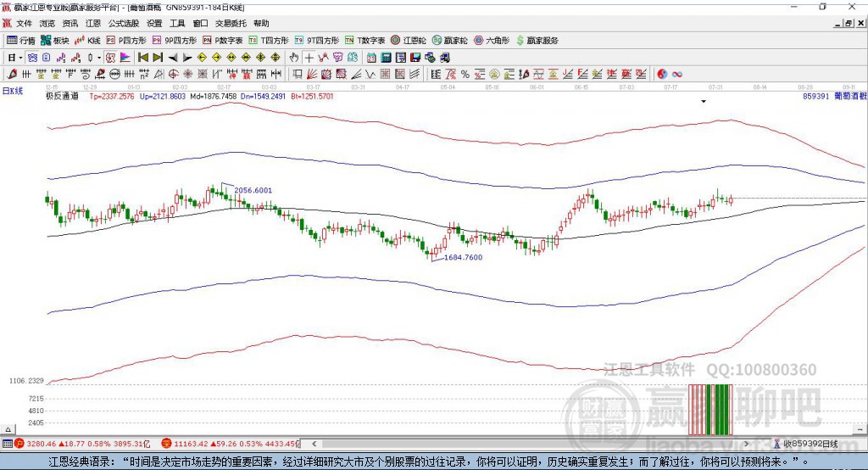The image size is (868, 470).
Task: Open the 江恩 menu
Action: pos(93,23)
